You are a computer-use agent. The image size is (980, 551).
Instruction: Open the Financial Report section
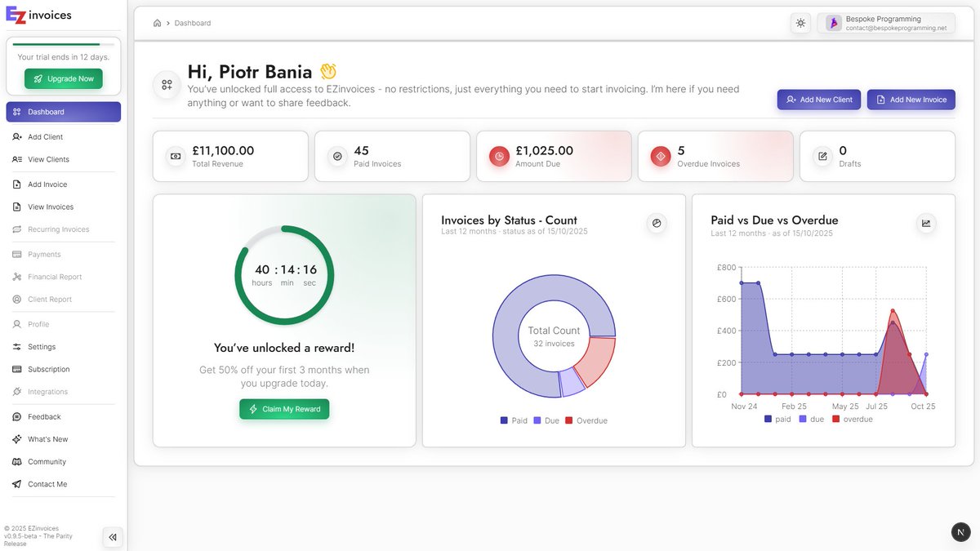tap(59, 276)
